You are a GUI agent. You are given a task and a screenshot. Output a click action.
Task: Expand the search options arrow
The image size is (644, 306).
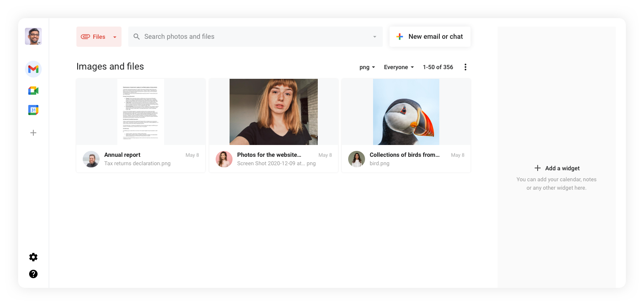point(374,37)
